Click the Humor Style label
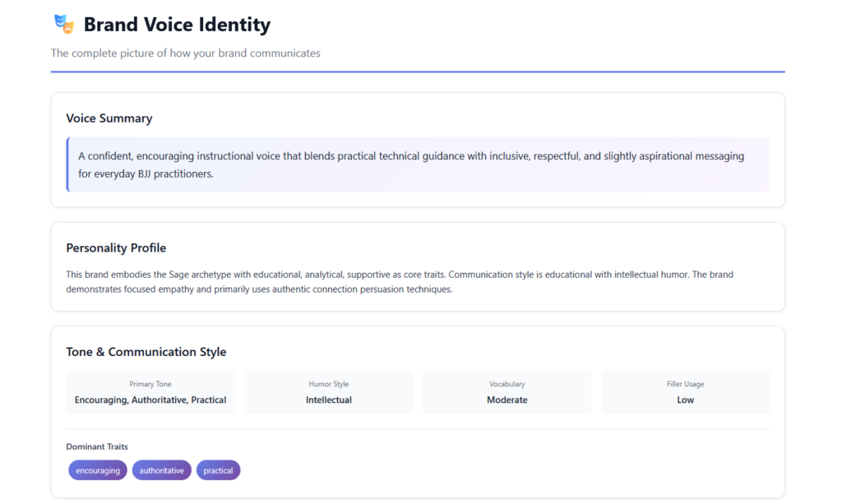Image resolution: width=842 pixels, height=504 pixels. [x=329, y=384]
